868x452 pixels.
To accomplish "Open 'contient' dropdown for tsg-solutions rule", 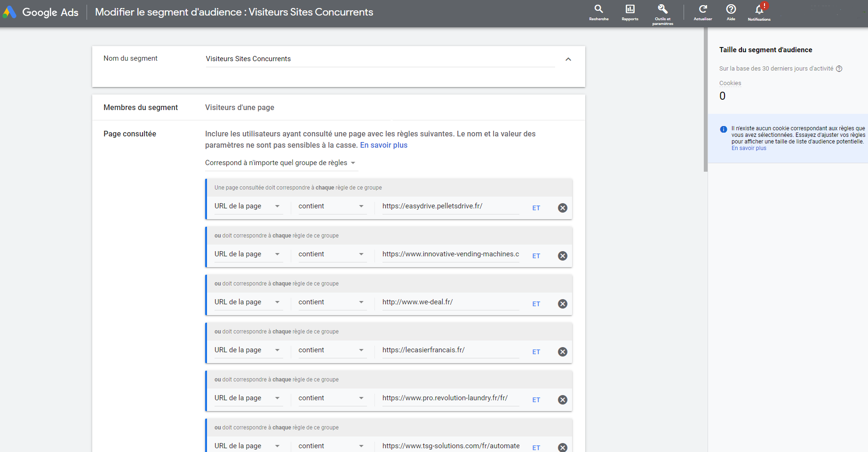I will pos(332,446).
